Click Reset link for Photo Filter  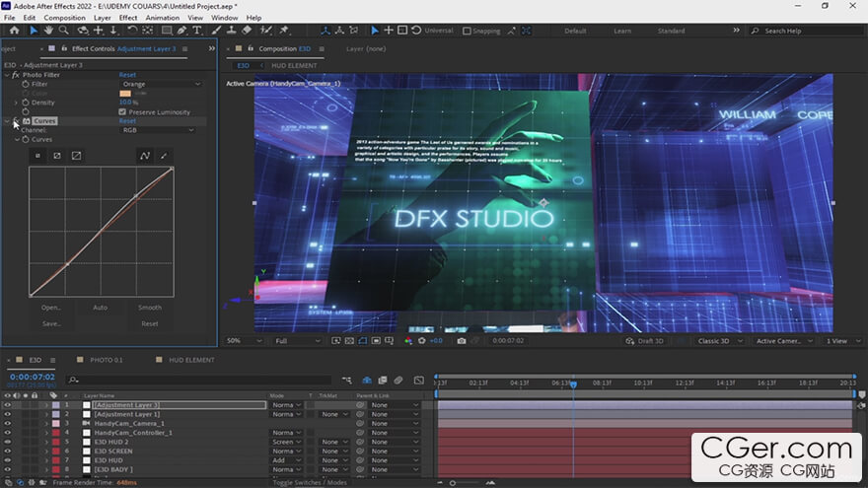click(127, 75)
